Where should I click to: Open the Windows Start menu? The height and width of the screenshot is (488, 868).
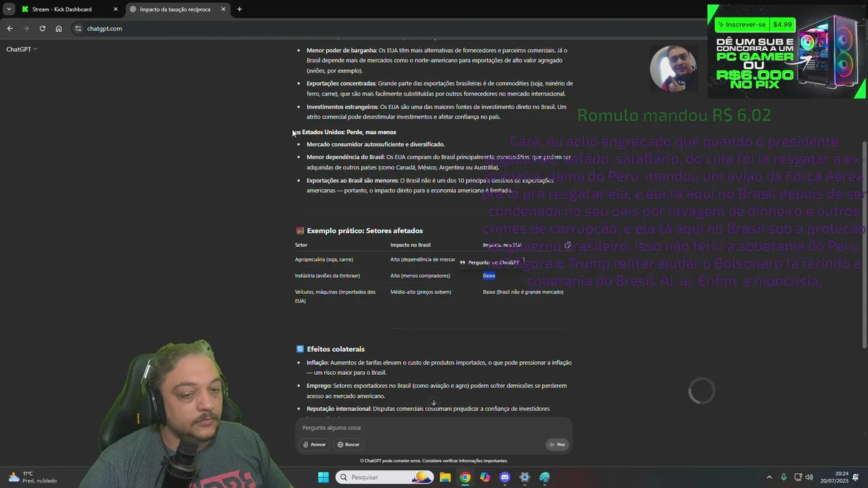(x=323, y=477)
